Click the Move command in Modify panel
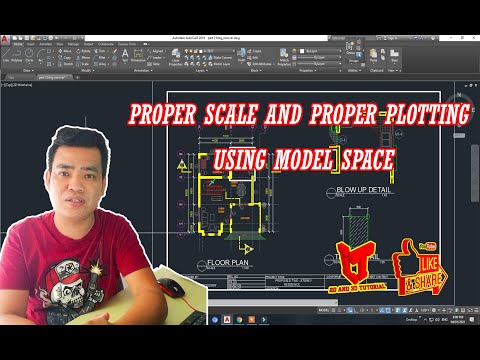Image resolution: width=480 pixels, height=360 pixels. click(x=65, y=51)
